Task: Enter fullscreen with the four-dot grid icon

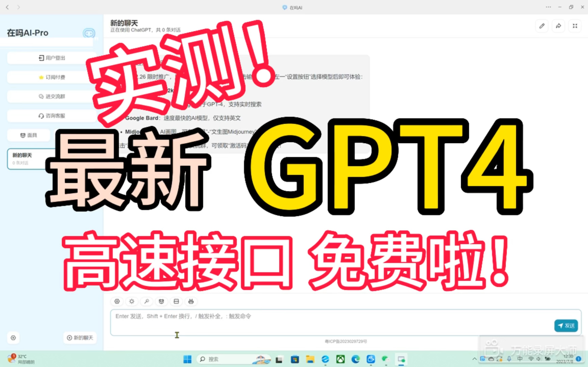Action: [x=575, y=26]
